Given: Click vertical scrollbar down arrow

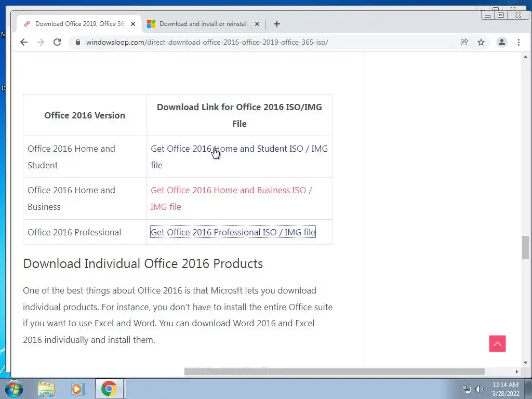Looking at the screenshot, I should [x=525, y=362].
